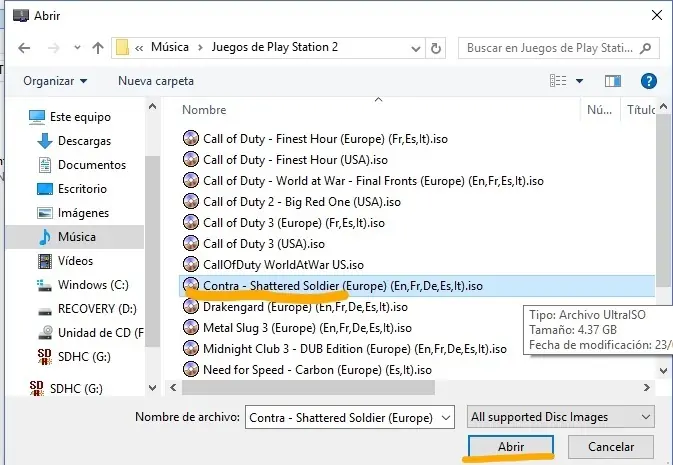Image resolution: width=673 pixels, height=465 pixels.
Task: Select Drakengard (Europe) iso file
Action: coord(295,307)
